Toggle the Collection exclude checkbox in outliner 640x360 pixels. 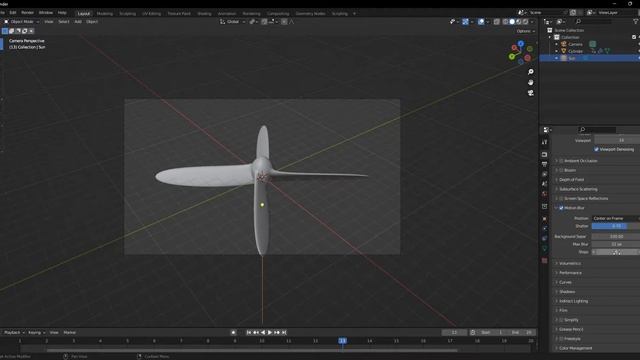click(x=634, y=37)
